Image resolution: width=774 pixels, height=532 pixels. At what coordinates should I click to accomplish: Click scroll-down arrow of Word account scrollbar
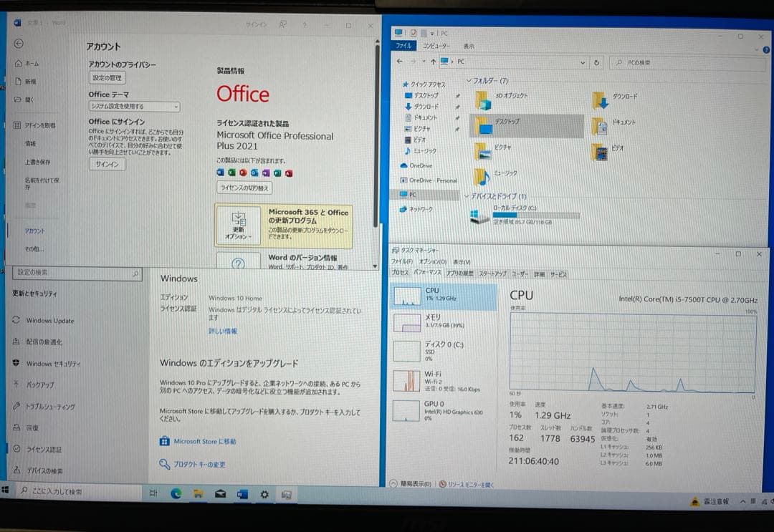click(x=375, y=266)
